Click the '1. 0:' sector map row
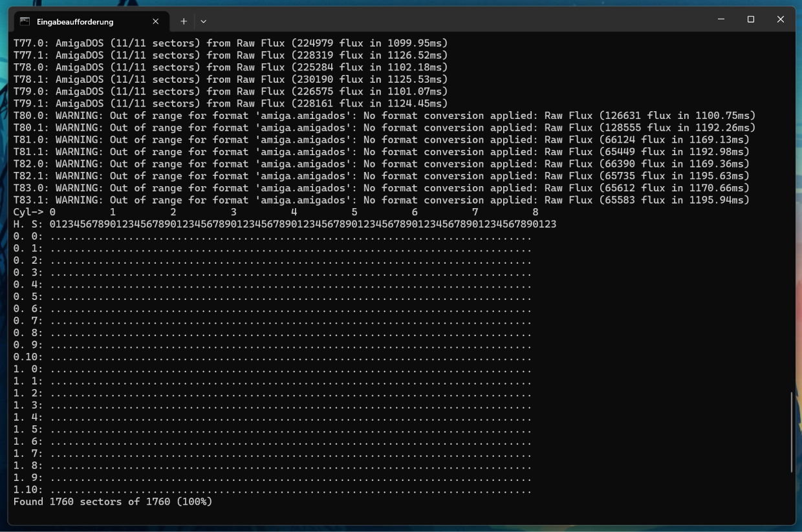 coord(272,369)
